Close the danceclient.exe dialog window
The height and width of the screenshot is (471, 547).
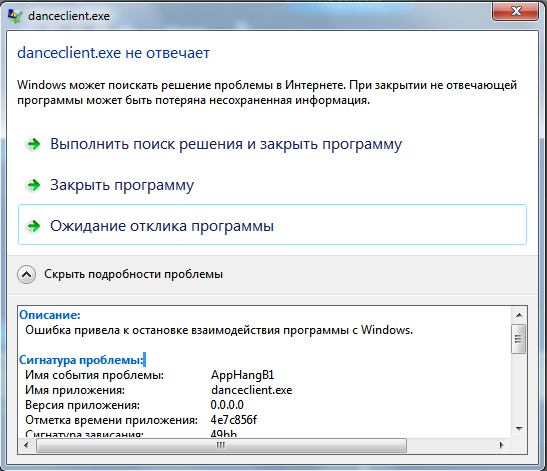[515, 12]
